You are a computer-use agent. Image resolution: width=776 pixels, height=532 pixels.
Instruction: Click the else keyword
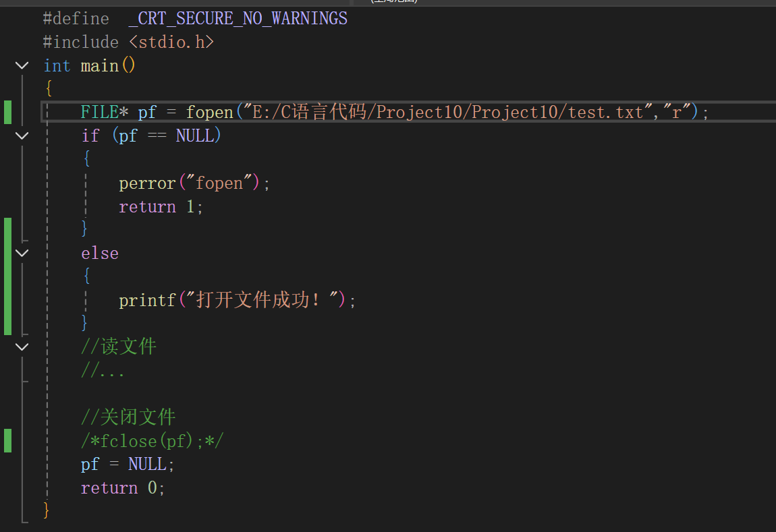(100, 253)
